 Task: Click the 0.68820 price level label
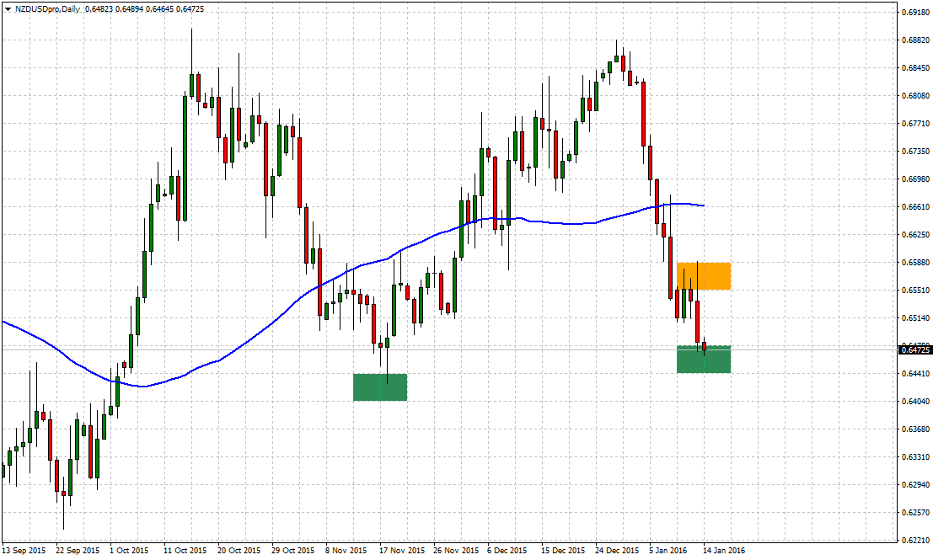click(x=915, y=40)
